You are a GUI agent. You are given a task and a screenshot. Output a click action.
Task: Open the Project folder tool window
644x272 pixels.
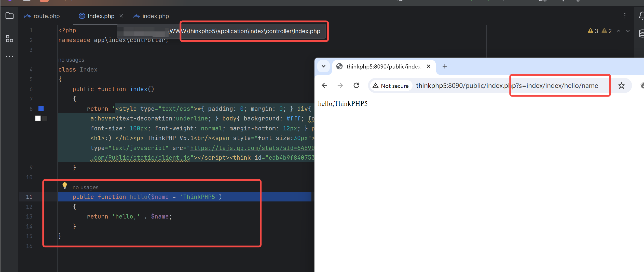[9, 16]
